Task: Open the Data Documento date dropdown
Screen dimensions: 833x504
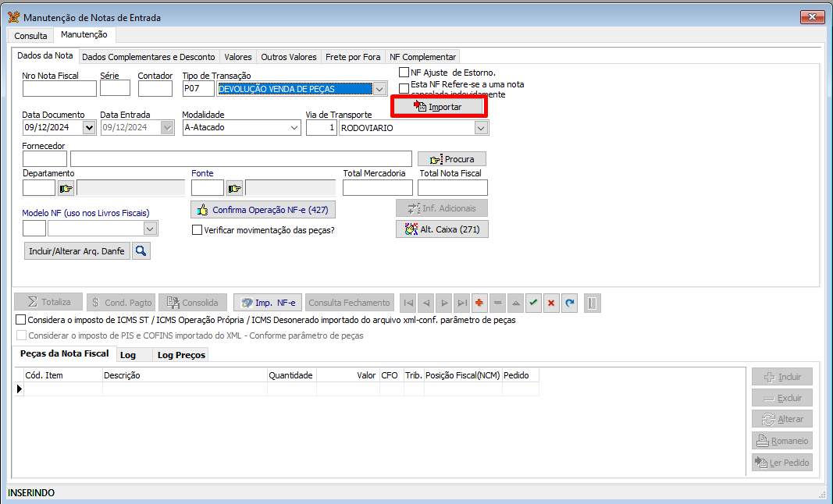Action: [x=89, y=127]
